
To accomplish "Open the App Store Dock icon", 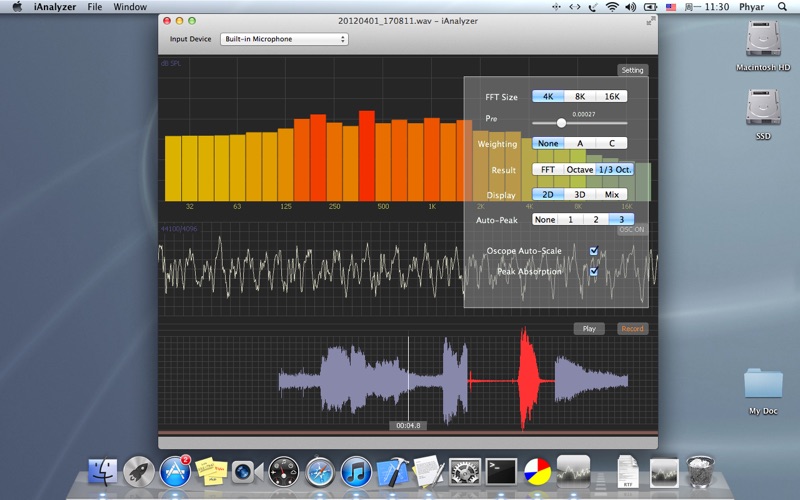I will 175,470.
